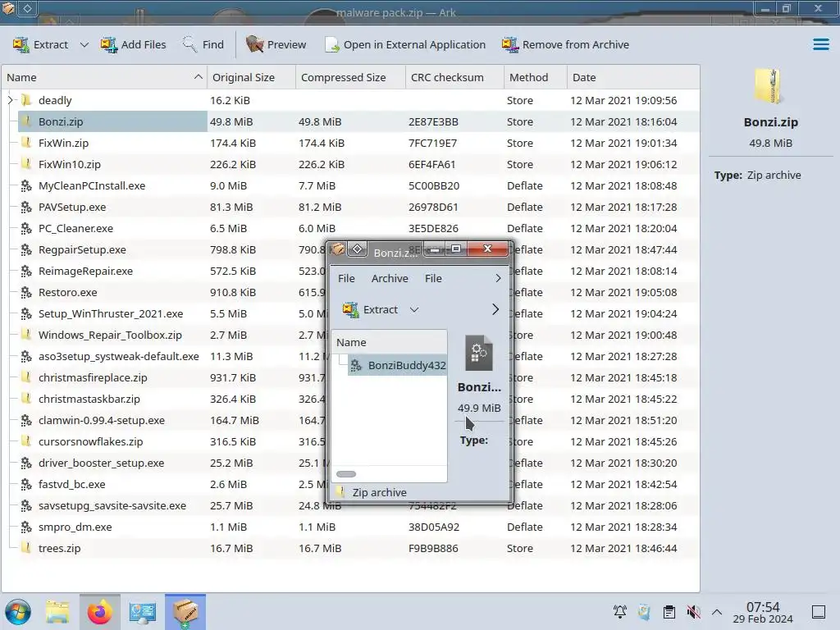Open clipboard tray icon
This screenshot has height=630, width=840.
(x=669, y=612)
